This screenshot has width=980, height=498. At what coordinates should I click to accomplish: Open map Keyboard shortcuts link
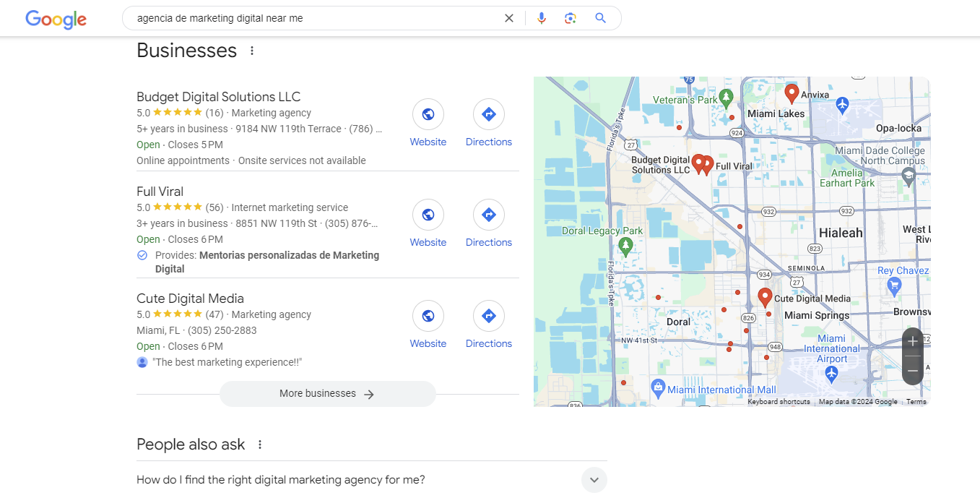click(779, 402)
